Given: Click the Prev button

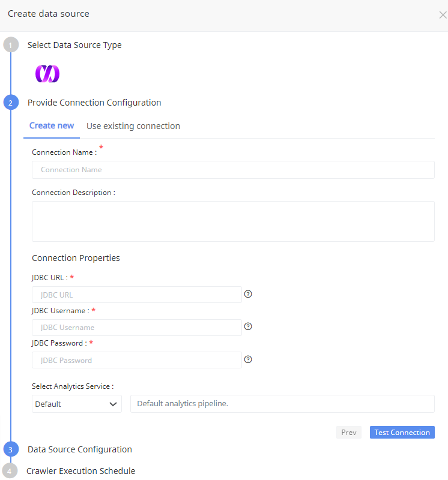Looking at the screenshot, I should (348, 433).
